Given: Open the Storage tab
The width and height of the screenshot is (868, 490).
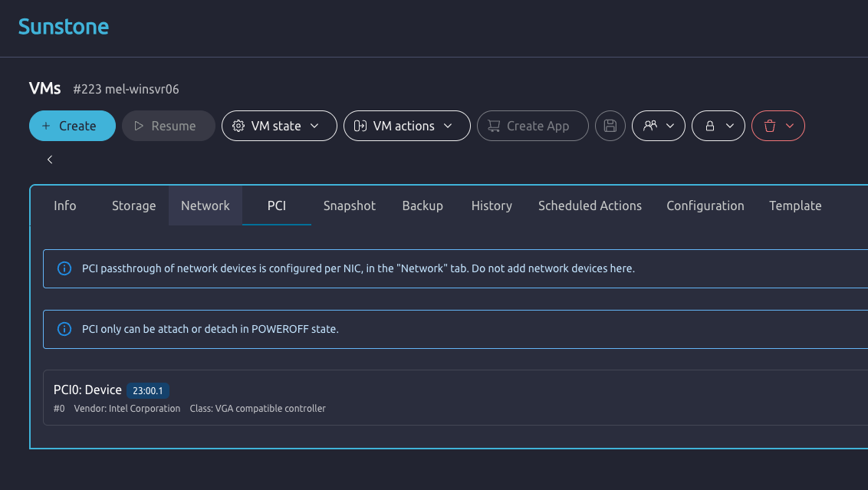Looking at the screenshot, I should click(133, 206).
